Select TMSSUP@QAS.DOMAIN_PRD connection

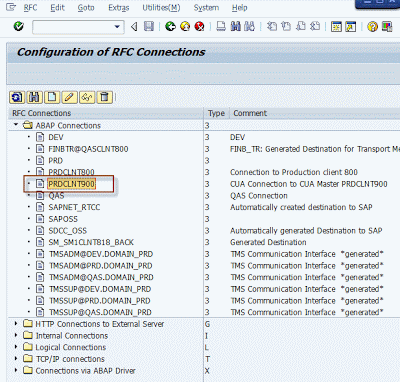click(x=100, y=312)
